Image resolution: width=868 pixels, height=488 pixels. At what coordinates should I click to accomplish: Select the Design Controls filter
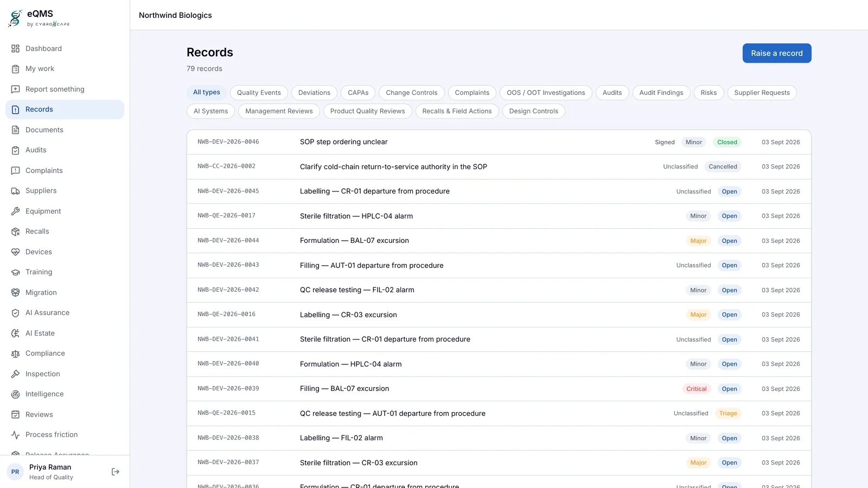coord(533,111)
